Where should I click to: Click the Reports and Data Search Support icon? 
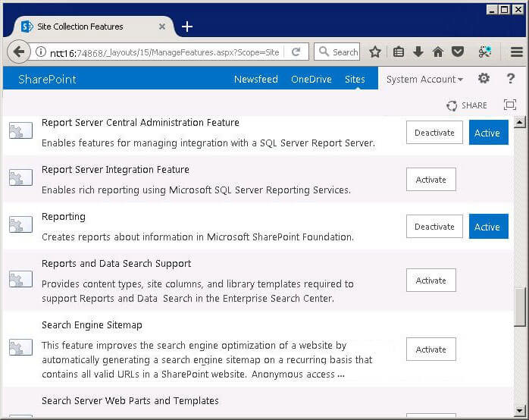tap(20, 279)
